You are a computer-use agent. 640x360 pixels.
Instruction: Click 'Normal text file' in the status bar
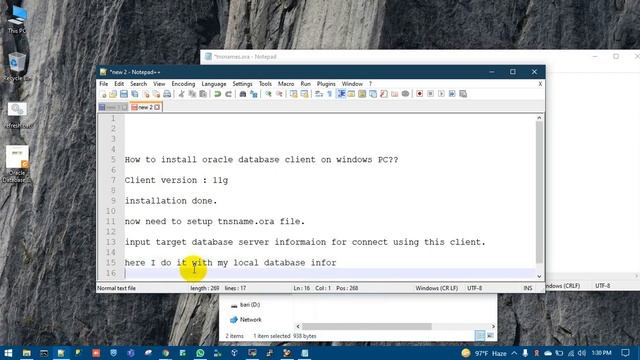point(116,288)
